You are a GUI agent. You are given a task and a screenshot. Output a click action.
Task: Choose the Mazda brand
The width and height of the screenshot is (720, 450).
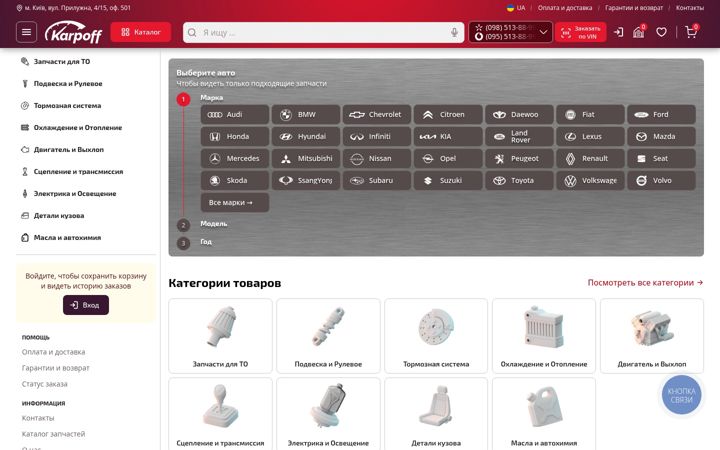pos(661,136)
